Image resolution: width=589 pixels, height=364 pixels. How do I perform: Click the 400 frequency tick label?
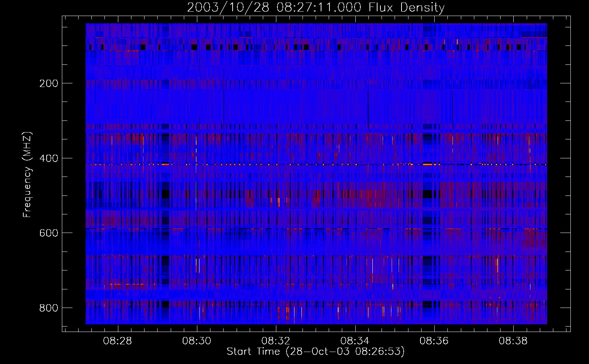[49, 158]
